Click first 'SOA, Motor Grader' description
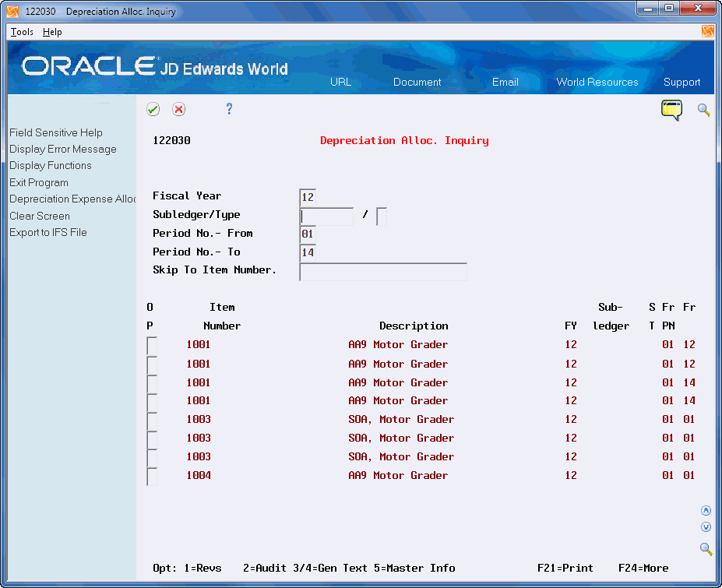 pyautogui.click(x=401, y=419)
